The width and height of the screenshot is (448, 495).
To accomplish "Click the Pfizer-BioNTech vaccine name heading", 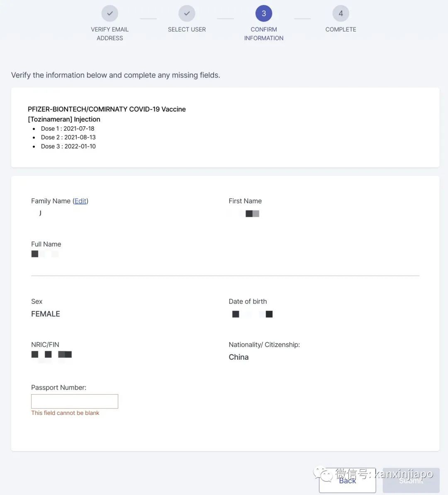I will tap(107, 109).
